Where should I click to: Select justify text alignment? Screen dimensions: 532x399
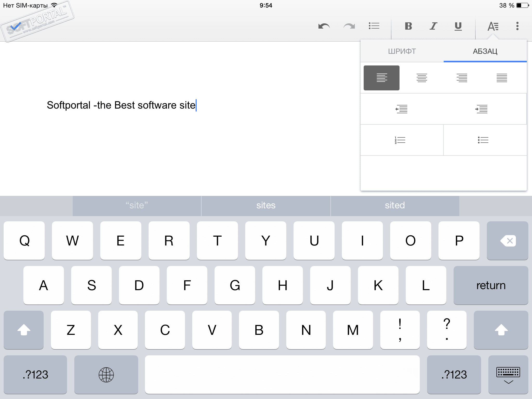click(502, 78)
